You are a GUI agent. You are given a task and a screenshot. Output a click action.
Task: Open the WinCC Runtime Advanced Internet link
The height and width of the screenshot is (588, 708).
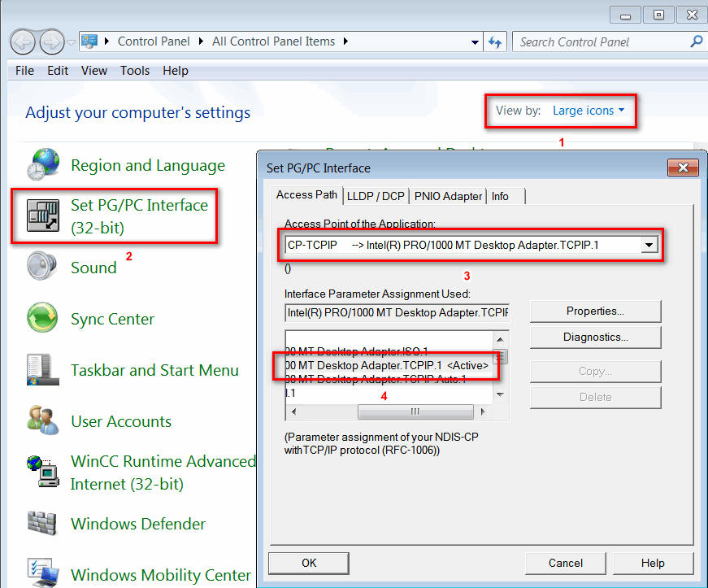163,473
